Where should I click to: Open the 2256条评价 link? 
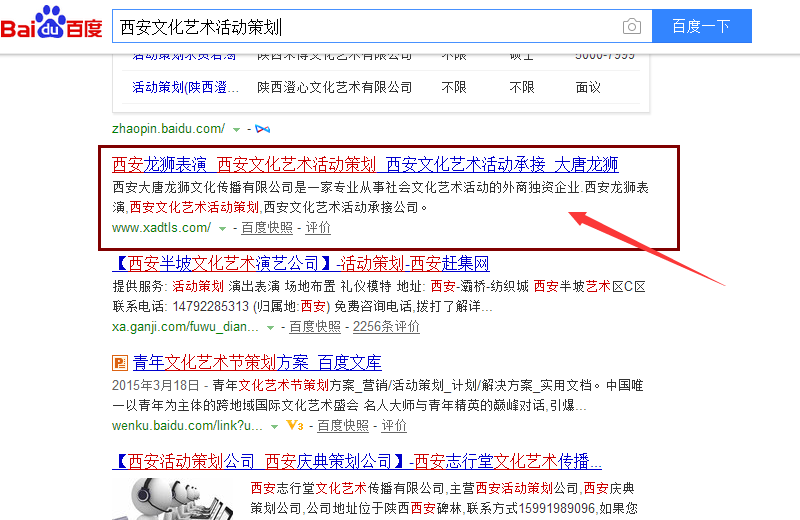point(387,327)
